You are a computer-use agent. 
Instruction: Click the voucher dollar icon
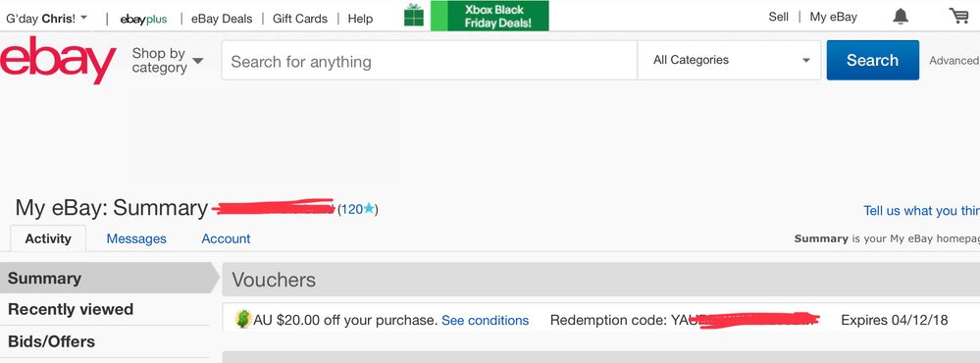click(x=242, y=319)
